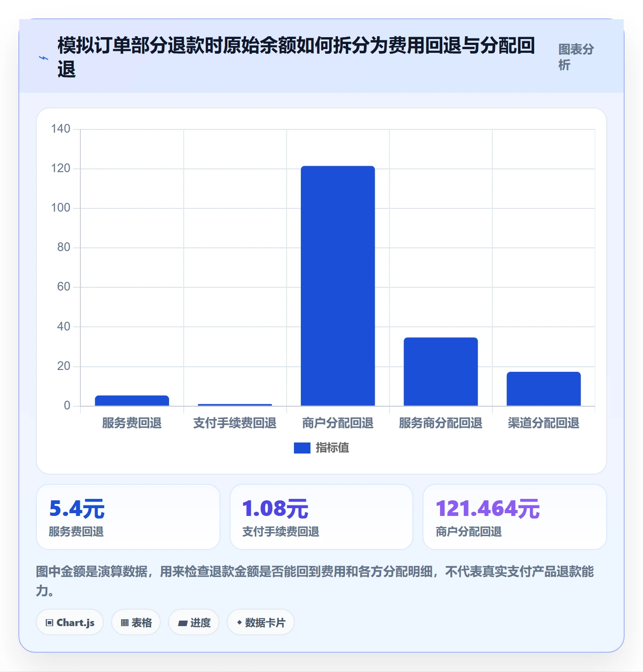This screenshot has height=672, width=643.
Task: Click the y-axis value 20
Action: pyautogui.click(x=64, y=366)
